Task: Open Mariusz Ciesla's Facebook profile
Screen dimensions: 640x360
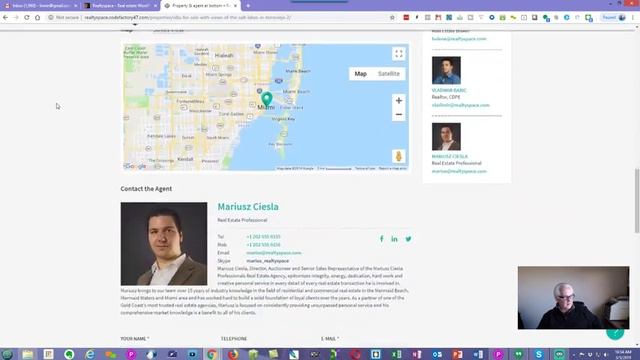Action: click(382, 239)
